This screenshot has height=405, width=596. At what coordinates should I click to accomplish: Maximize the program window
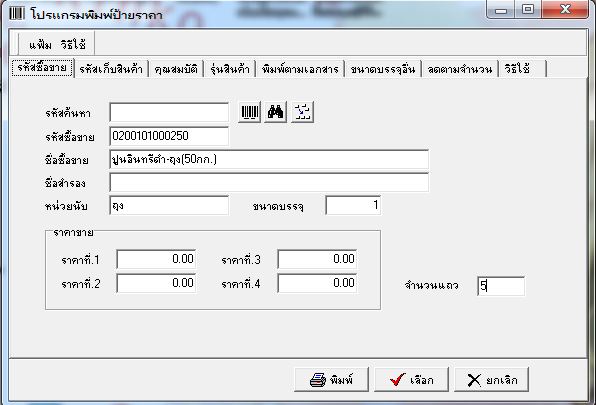coord(528,9)
